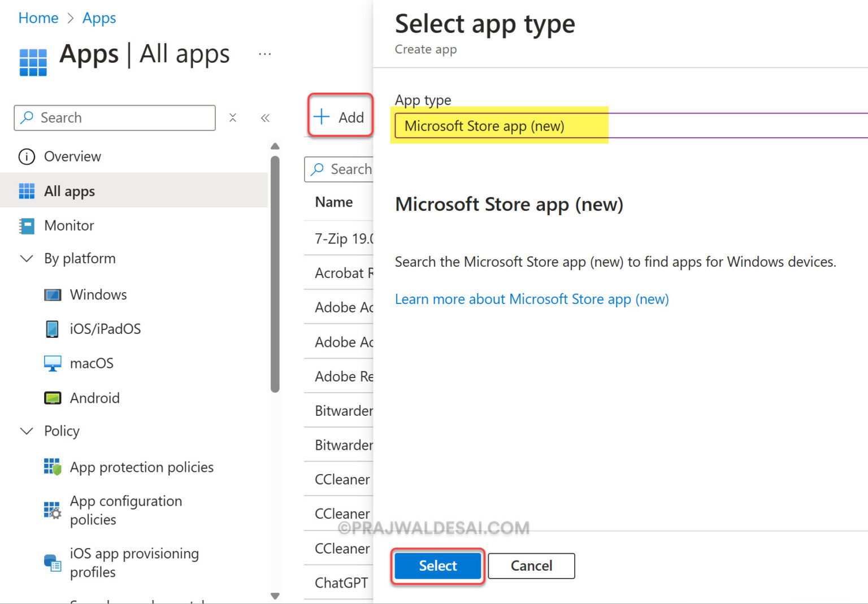Click the App configuration policies gear icon

[53, 510]
